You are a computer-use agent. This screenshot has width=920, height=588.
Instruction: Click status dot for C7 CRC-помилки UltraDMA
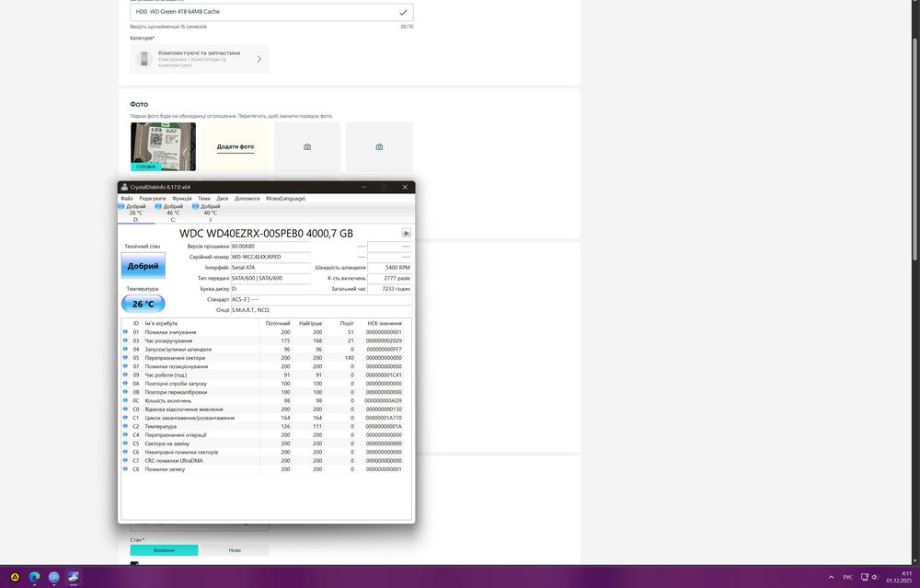[125, 461]
